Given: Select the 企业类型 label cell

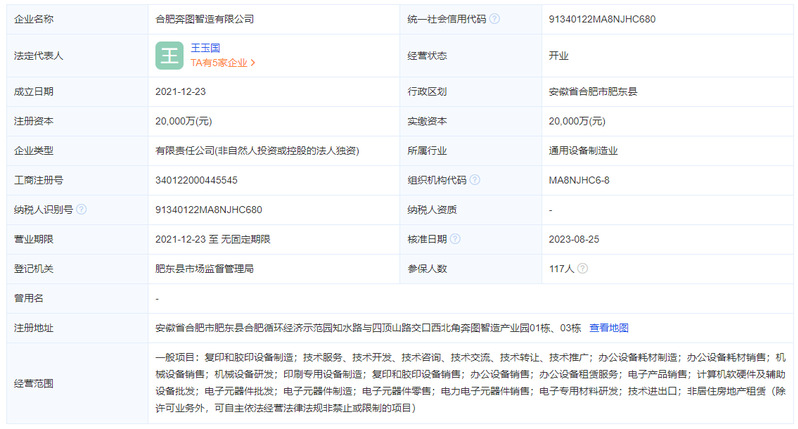Looking at the screenshot, I should (77, 151).
